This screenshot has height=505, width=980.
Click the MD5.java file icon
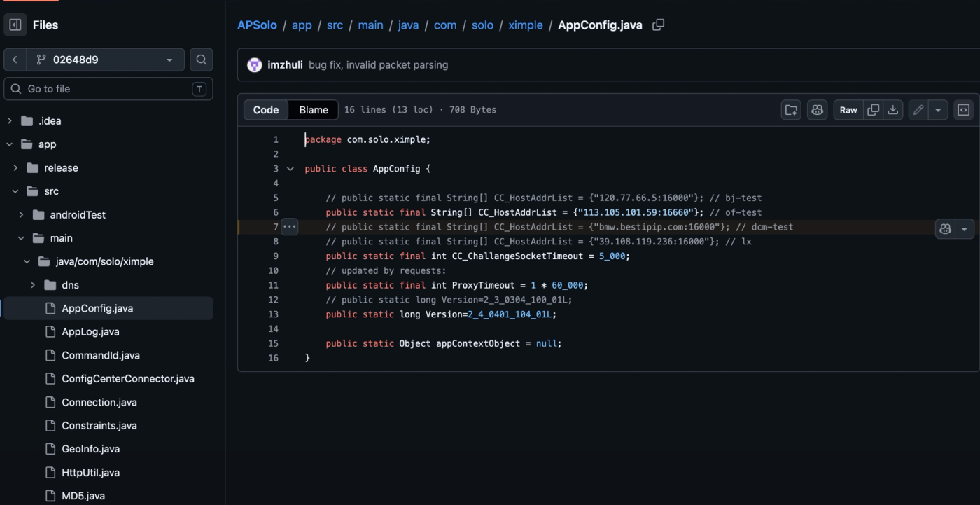click(x=50, y=496)
